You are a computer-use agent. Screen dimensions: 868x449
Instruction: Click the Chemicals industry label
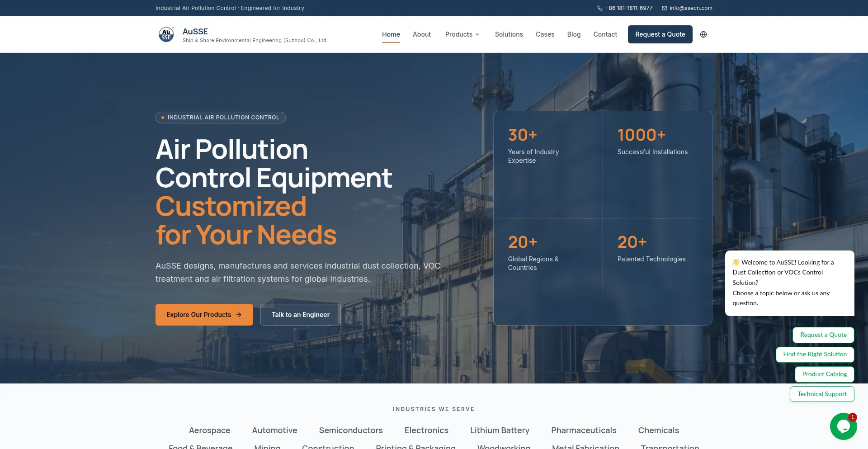click(658, 430)
